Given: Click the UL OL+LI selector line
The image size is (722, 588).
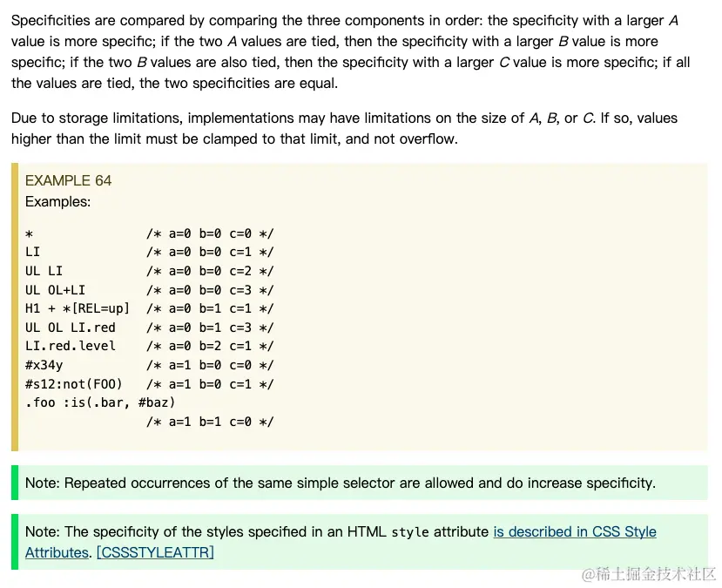Looking at the screenshot, I should (x=150, y=290).
